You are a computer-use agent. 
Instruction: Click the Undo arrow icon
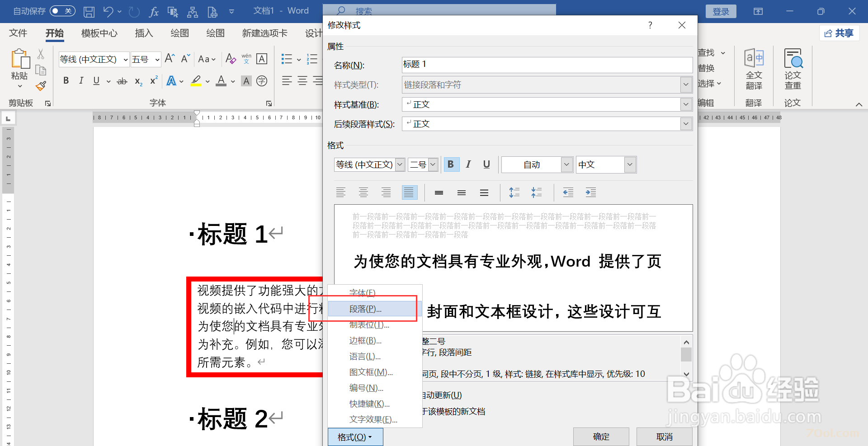[108, 11]
